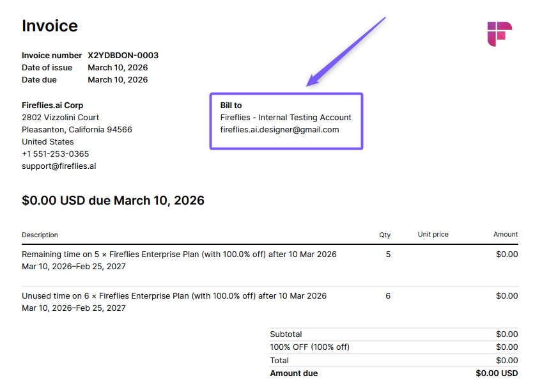The height and width of the screenshot is (392, 542).
Task: Click the 'Amount due' label
Action: tap(294, 373)
